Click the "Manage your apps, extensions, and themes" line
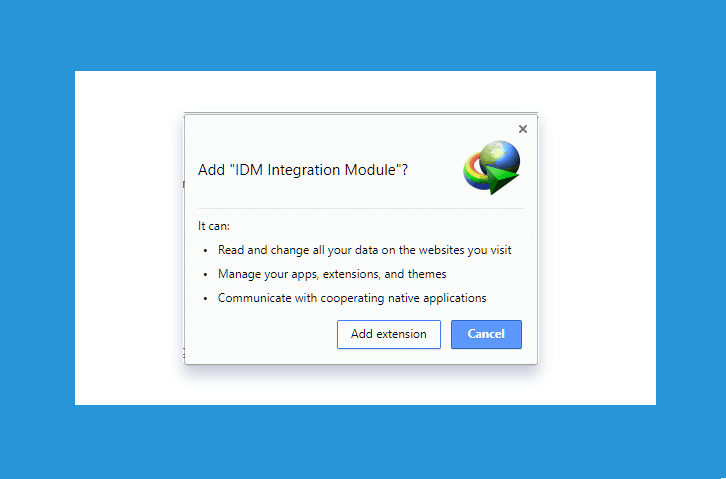Screen dimensions: 726x479 [332, 274]
